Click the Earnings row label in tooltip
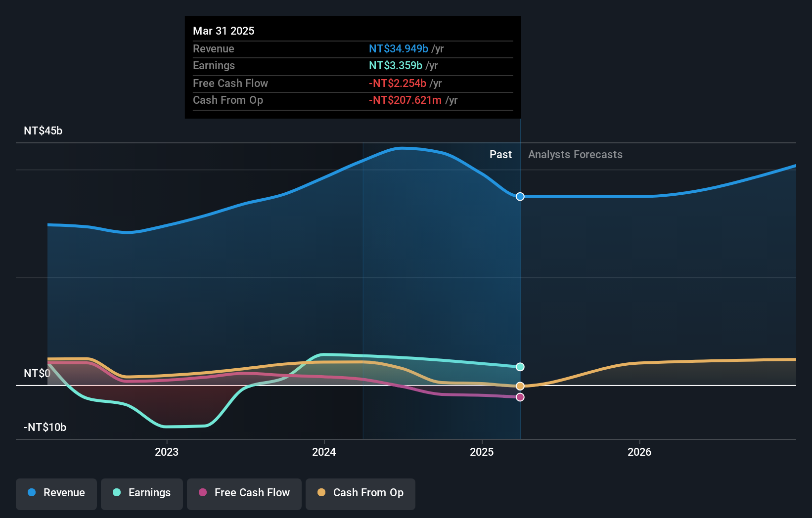Screen dimensions: 812x518 (214, 65)
